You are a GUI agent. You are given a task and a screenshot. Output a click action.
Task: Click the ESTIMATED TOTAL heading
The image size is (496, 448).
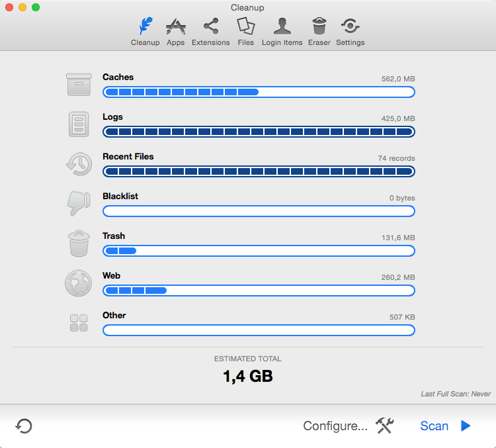[248, 359]
